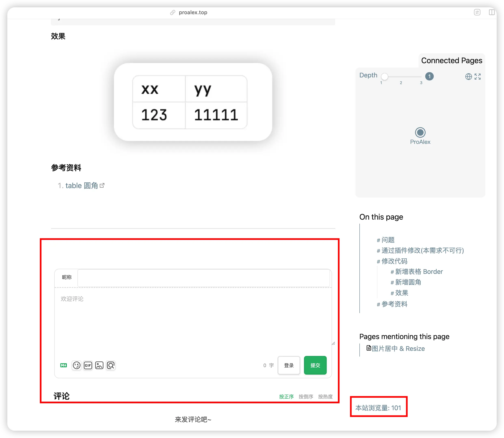
Task: Sort comments by 按正序
Action: click(x=286, y=396)
